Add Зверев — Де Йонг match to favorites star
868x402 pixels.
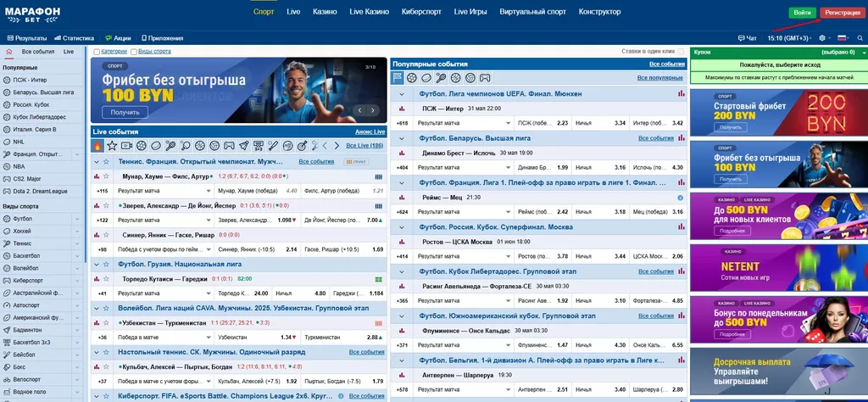[106, 205]
